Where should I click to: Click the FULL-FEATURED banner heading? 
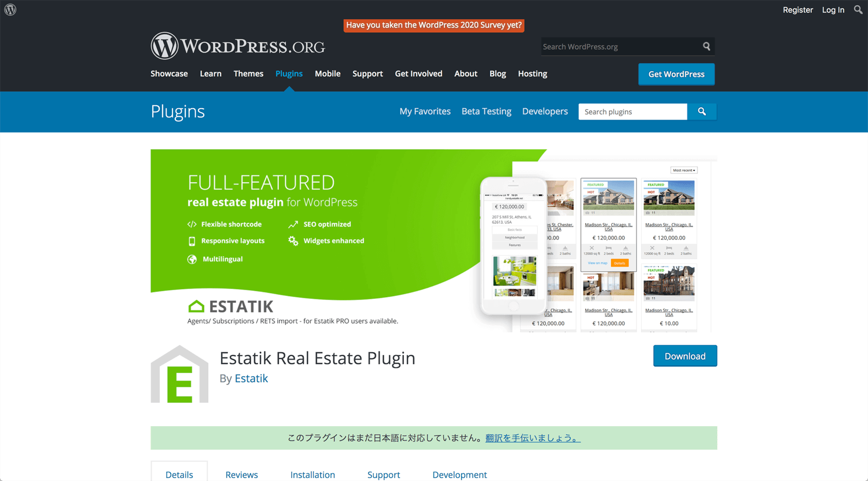261,183
